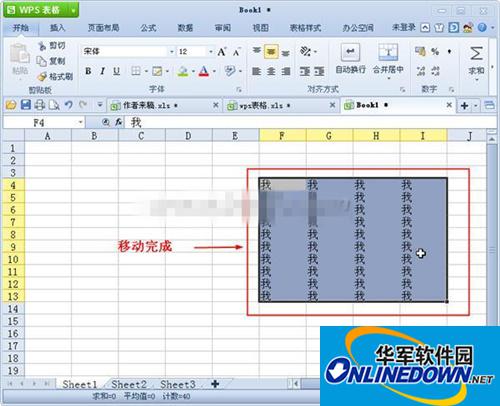The height and width of the screenshot is (406, 500).
Task: Select column A header
Action: [48, 136]
